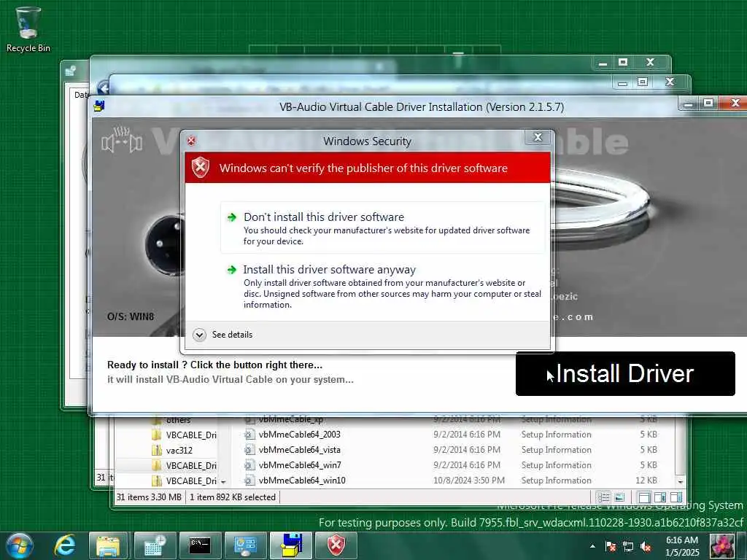
Task: Click the folder tree scroll-down arrow
Action: [223, 481]
